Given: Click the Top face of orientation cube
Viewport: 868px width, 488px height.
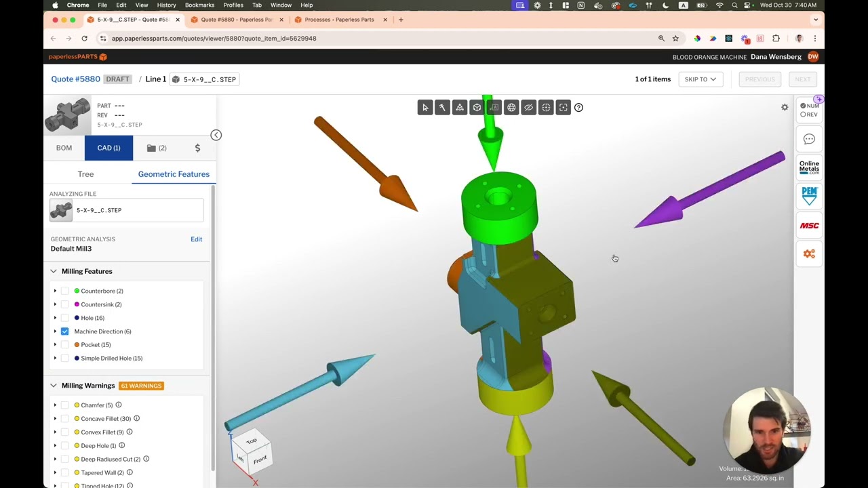Looking at the screenshot, I should click(251, 441).
